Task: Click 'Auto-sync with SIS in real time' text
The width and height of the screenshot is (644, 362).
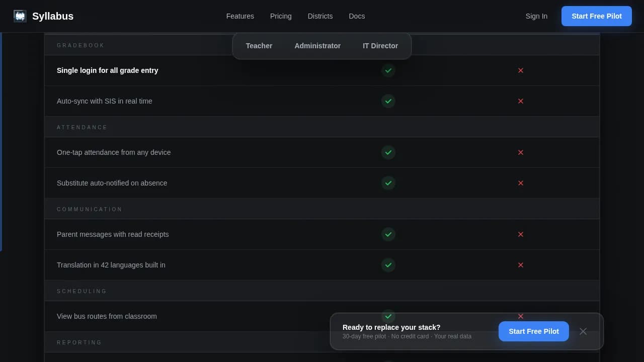Action: 105,101
